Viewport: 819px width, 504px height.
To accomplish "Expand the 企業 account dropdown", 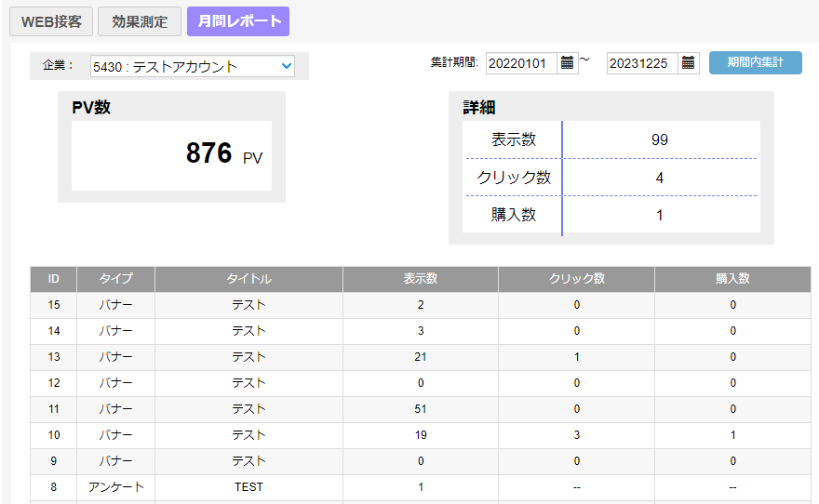I will (193, 66).
